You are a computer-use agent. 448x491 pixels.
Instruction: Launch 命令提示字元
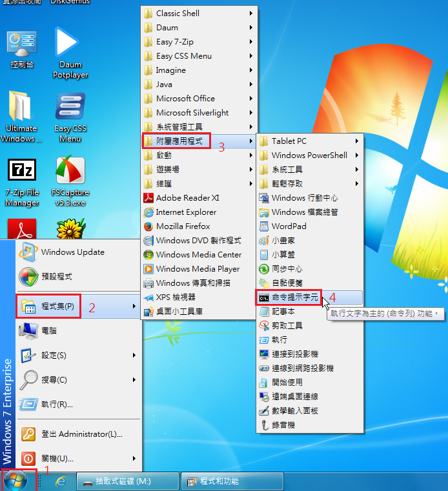pyautogui.click(x=310, y=297)
